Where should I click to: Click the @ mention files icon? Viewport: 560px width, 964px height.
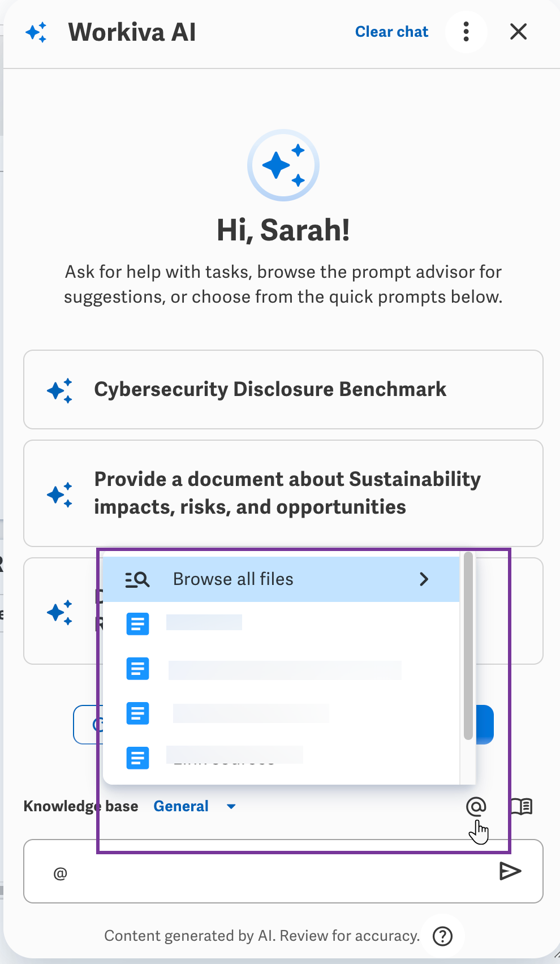click(476, 806)
